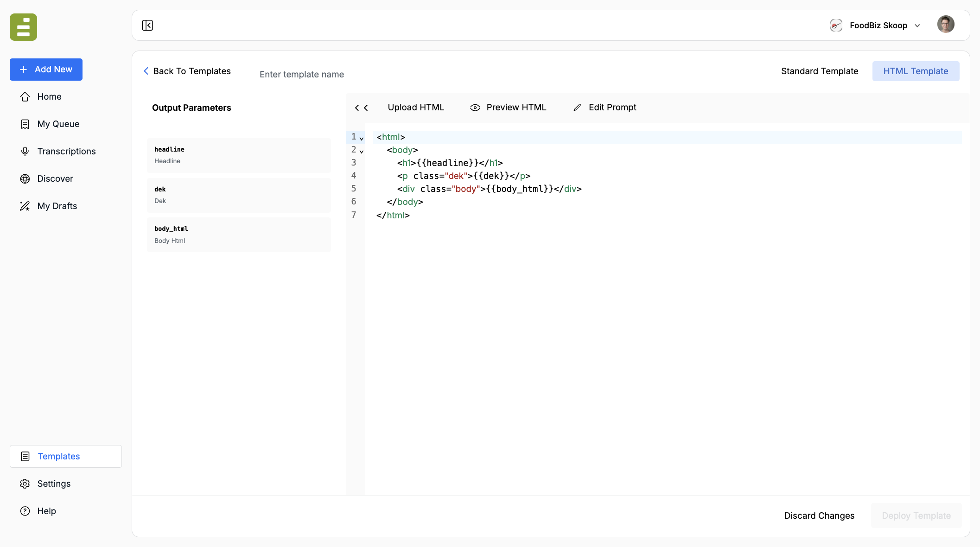Collapse the fold arrow on code line 1
980x547 pixels.
point(362,138)
